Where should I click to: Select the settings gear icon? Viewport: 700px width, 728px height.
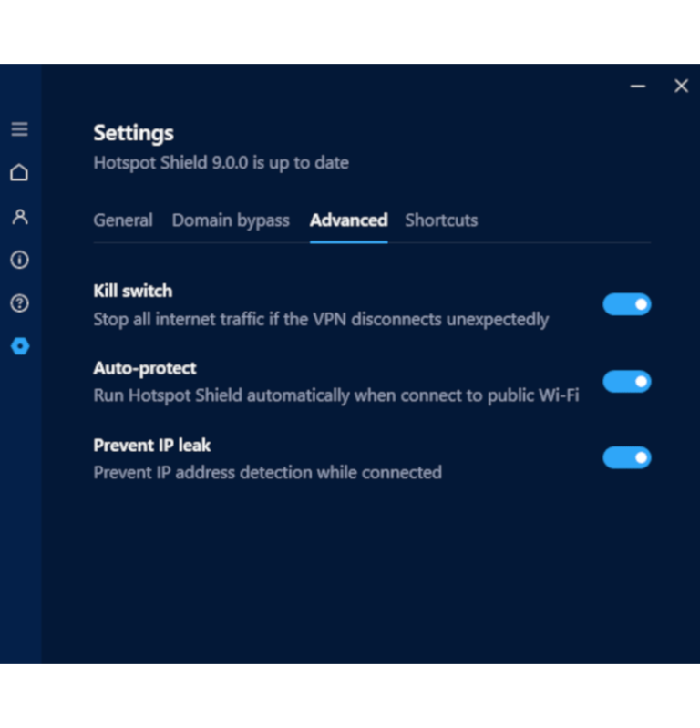coord(20,346)
